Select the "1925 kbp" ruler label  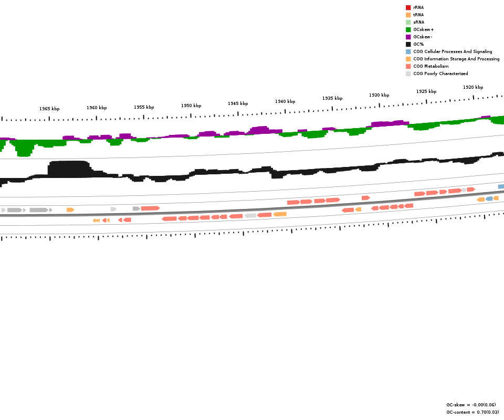pyautogui.click(x=426, y=91)
